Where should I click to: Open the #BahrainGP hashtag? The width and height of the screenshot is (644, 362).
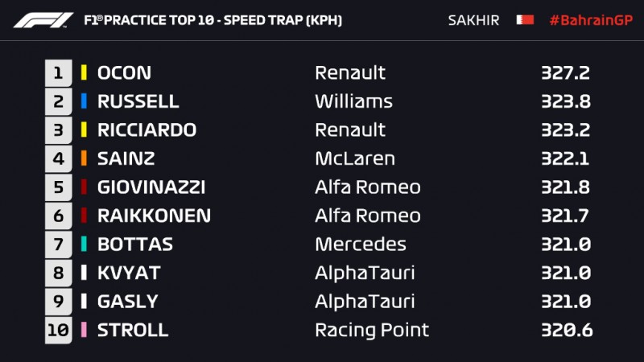tap(591, 20)
